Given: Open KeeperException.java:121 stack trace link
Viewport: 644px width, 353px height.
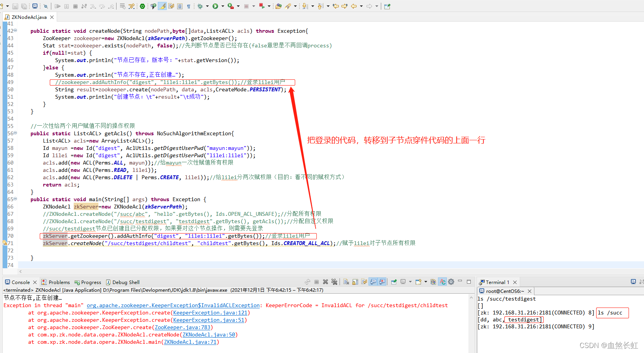Looking at the screenshot, I should 210,313.
